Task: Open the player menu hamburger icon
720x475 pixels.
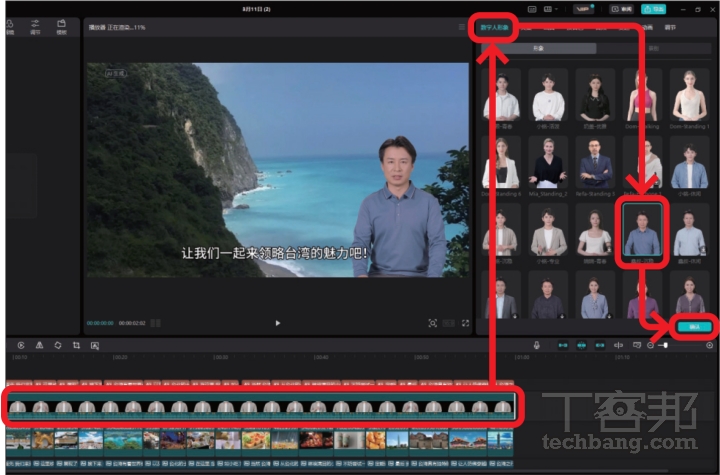Action: coord(462,27)
